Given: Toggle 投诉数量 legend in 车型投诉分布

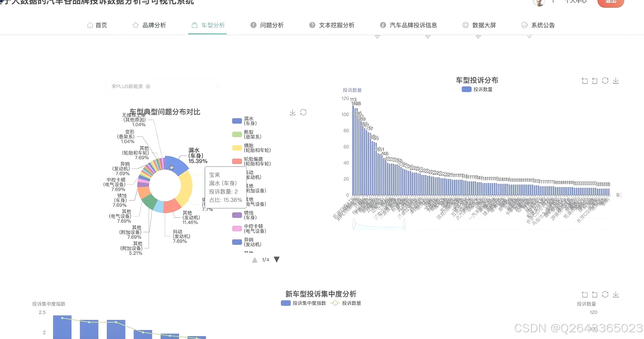Looking at the screenshot, I should [477, 89].
